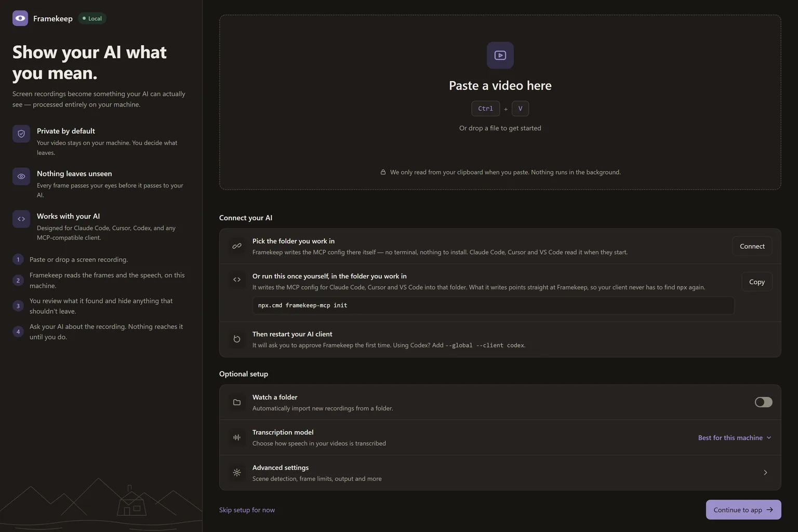This screenshot has width=798, height=532.
Task: Click Skip setup for now link
Action: [x=247, y=510]
